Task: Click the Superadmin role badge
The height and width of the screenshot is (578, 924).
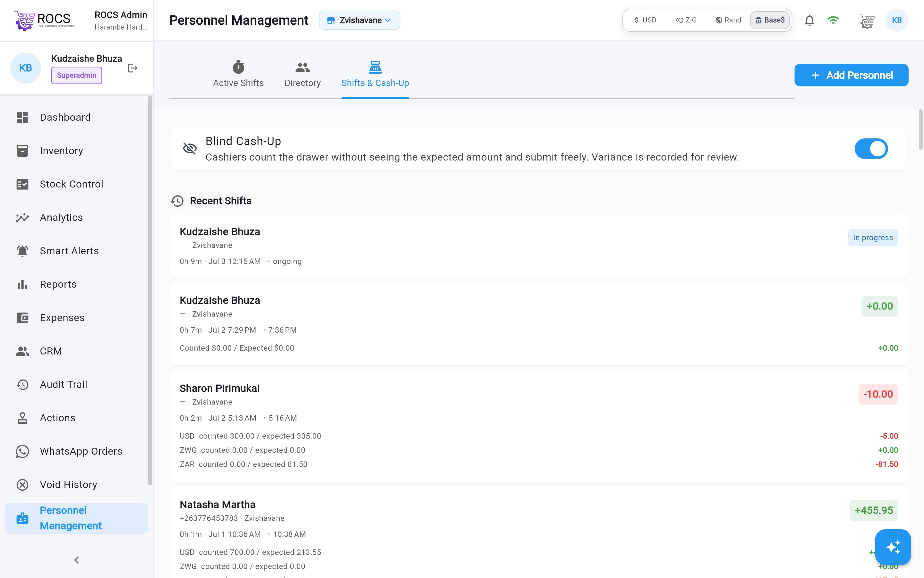Action: [77, 75]
